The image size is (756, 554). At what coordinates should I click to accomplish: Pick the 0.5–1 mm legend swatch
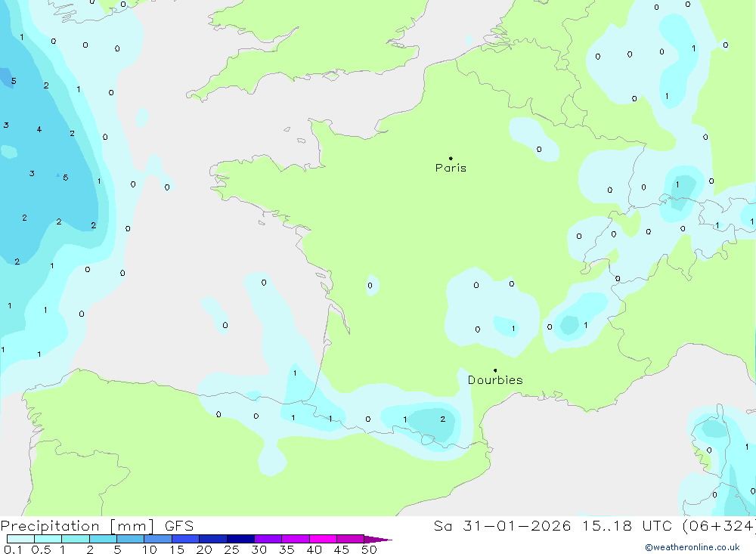click(x=48, y=539)
